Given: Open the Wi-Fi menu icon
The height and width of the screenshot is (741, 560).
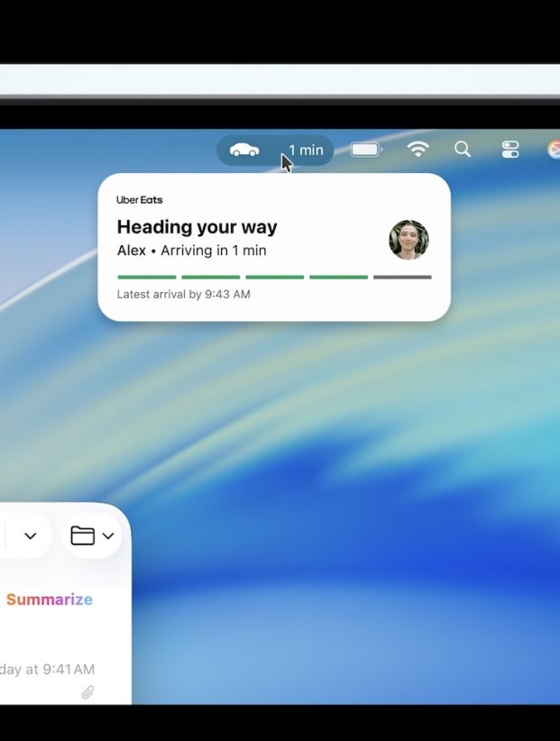Looking at the screenshot, I should pyautogui.click(x=418, y=150).
